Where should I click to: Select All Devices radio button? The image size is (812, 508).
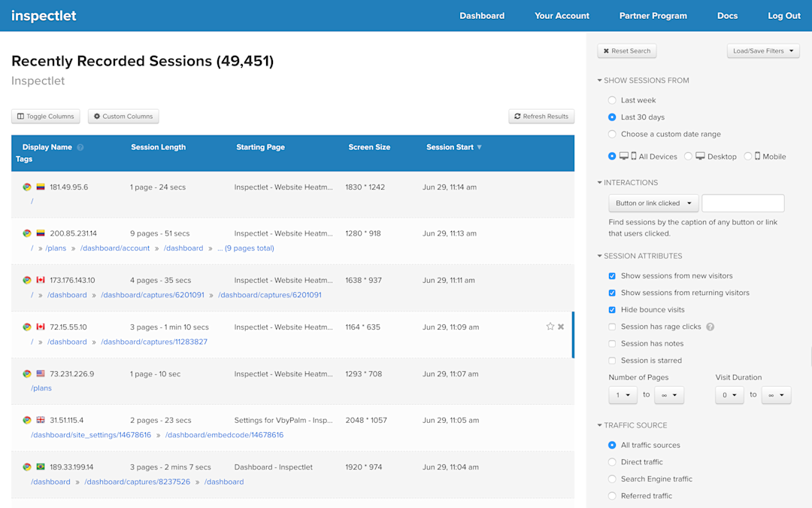[x=612, y=156]
